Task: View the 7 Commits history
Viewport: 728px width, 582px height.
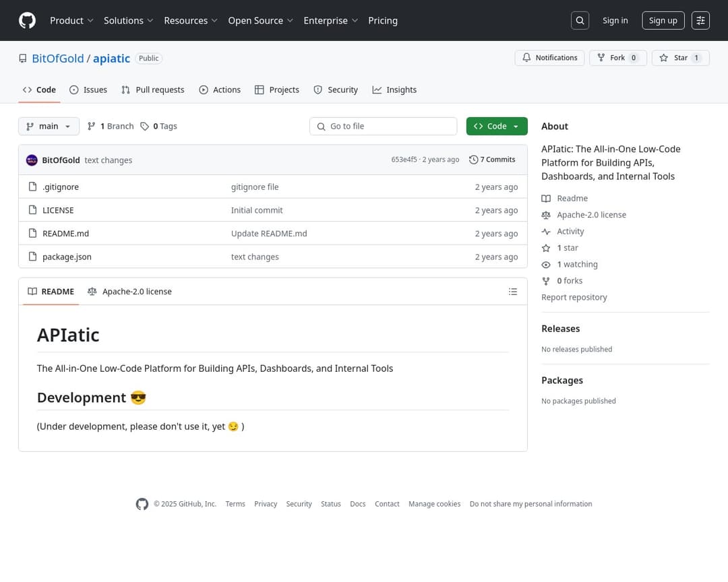Action: pyautogui.click(x=492, y=160)
